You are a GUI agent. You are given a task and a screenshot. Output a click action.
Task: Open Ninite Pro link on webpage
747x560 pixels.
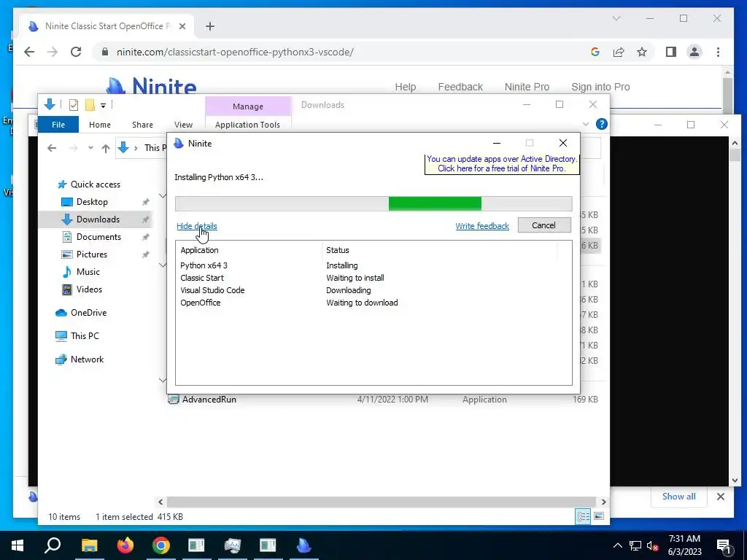tap(527, 87)
